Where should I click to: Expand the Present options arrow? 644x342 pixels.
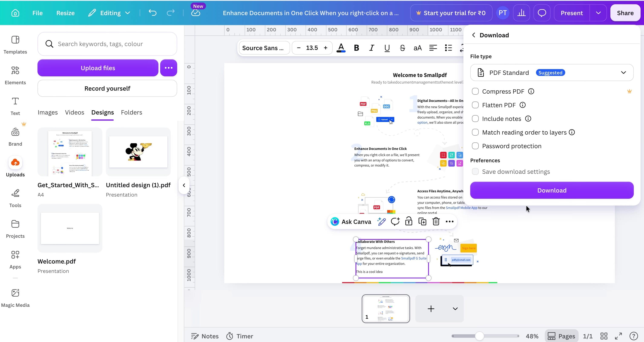(598, 13)
